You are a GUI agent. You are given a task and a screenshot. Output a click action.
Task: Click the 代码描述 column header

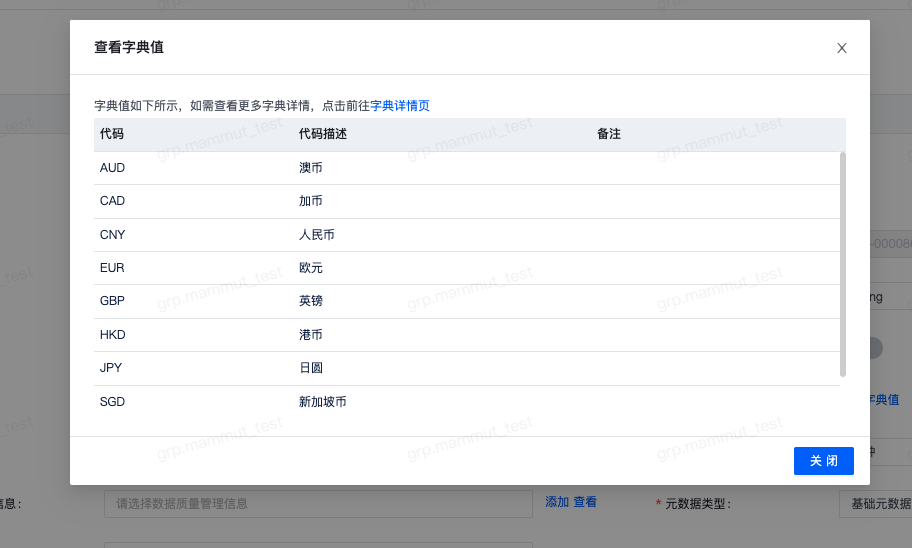(323, 134)
